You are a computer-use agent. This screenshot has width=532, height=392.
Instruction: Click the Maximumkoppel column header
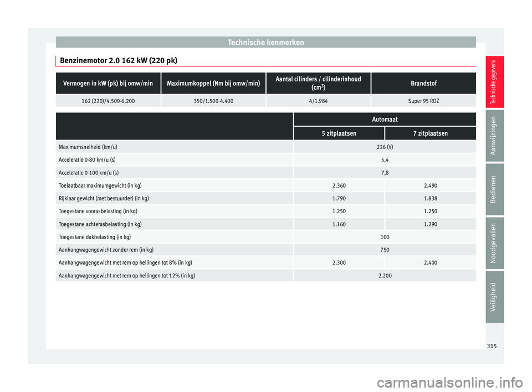coord(213,83)
